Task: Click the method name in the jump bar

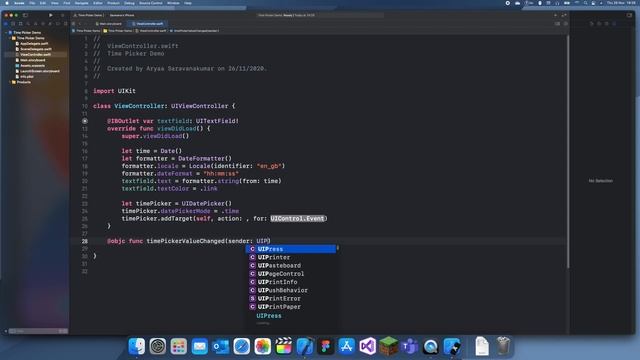Action: (x=194, y=31)
